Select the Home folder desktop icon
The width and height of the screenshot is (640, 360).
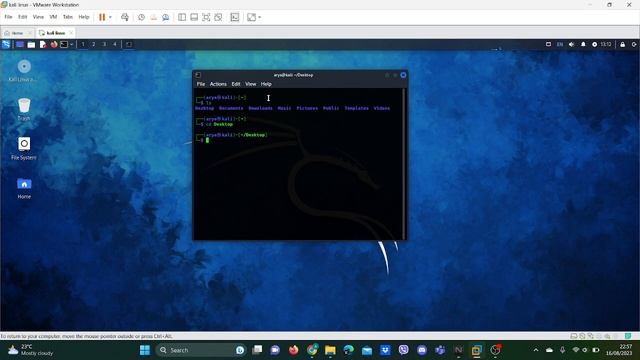24,188
